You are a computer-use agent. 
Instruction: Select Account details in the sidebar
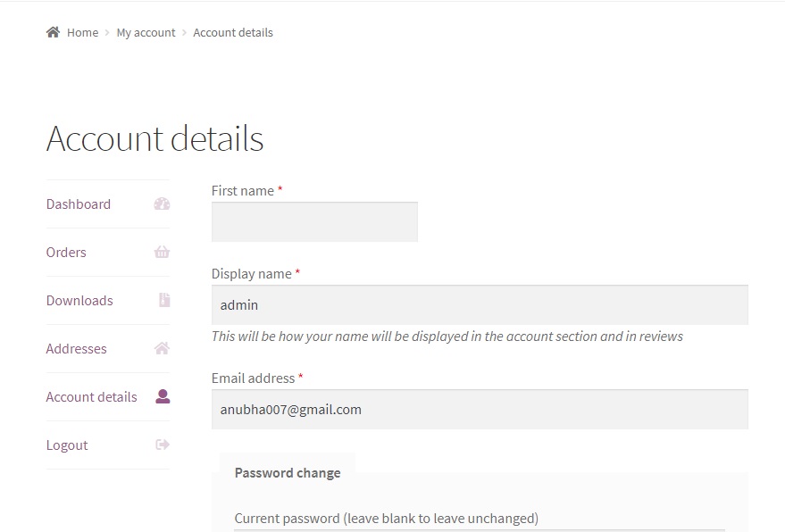[x=92, y=397]
